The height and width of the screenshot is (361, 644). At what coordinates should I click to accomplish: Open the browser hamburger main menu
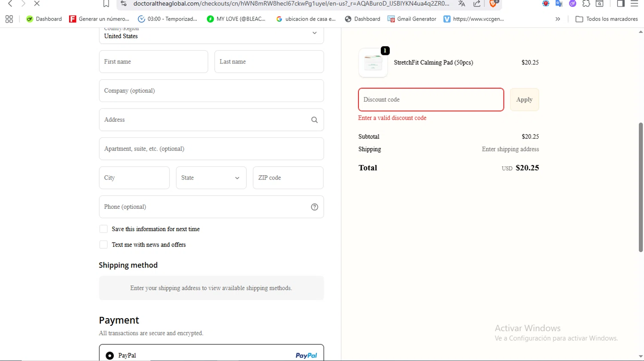pyautogui.click(x=634, y=3)
